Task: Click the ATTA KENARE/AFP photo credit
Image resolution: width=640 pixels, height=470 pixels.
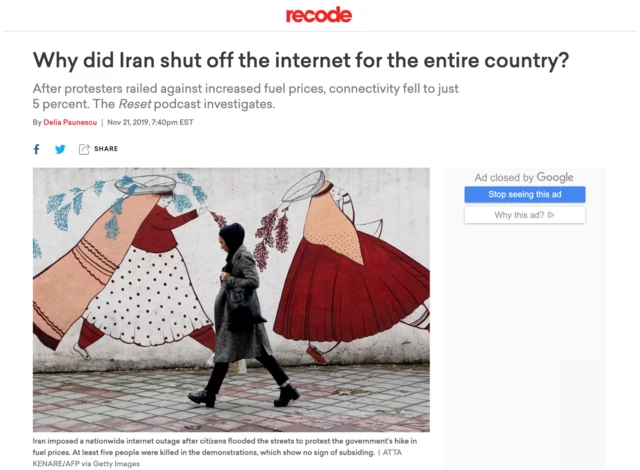Action: point(217,458)
